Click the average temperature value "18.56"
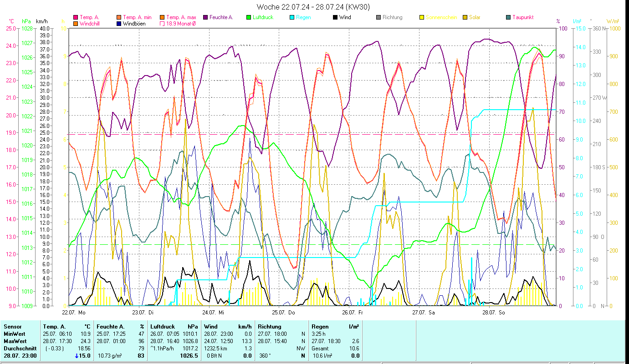The image size is (629, 364). point(84,349)
